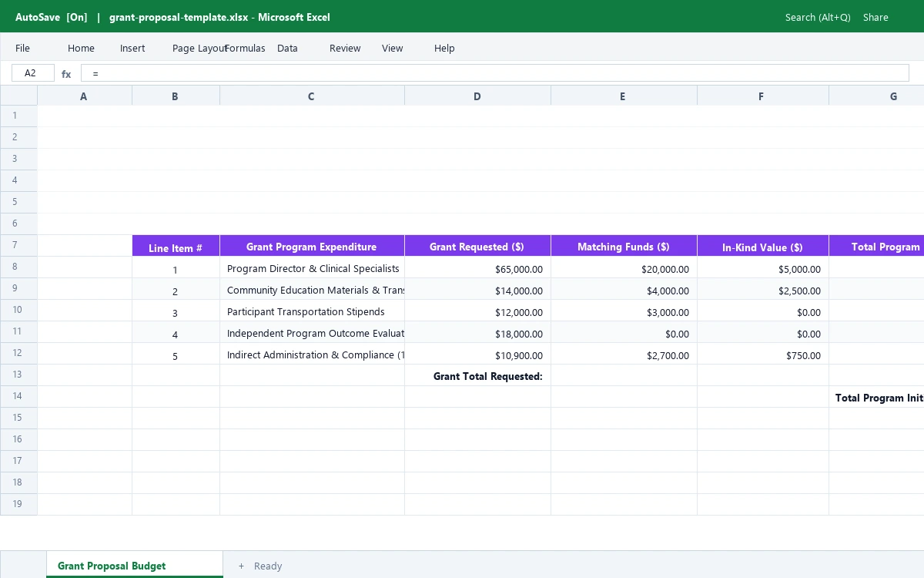Open the Help tab
Viewport: 924px width, 578px height.
pyautogui.click(x=444, y=48)
